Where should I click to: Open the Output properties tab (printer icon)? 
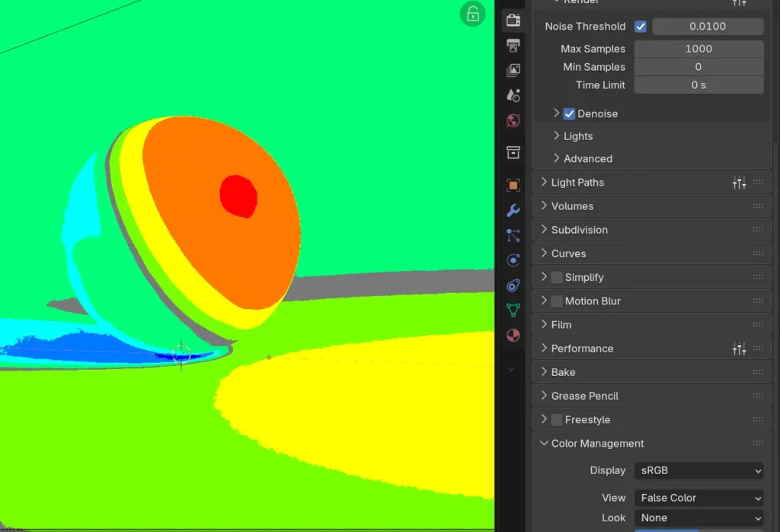pos(513,45)
